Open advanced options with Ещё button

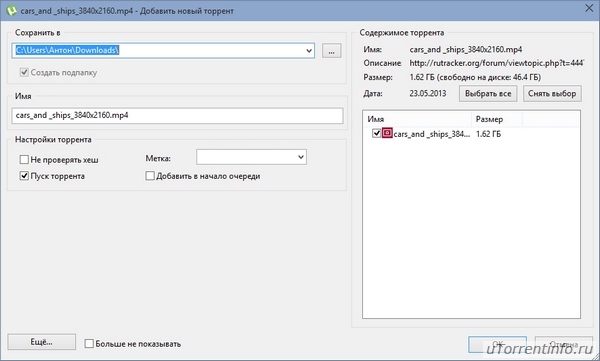(x=42, y=342)
